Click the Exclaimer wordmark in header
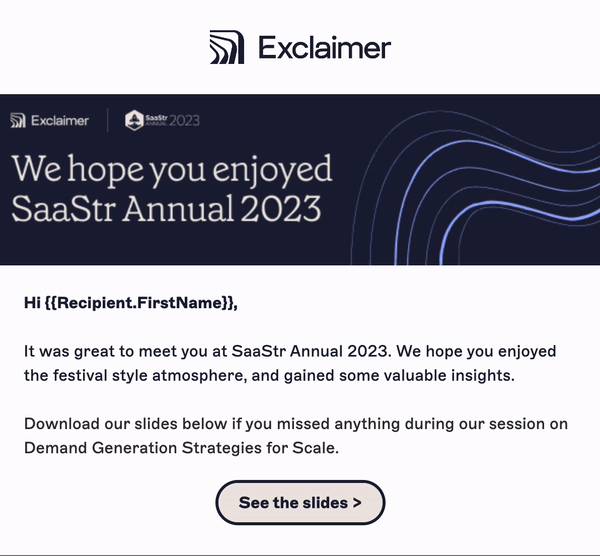Image resolution: width=600 pixels, height=556 pixels. (324, 47)
